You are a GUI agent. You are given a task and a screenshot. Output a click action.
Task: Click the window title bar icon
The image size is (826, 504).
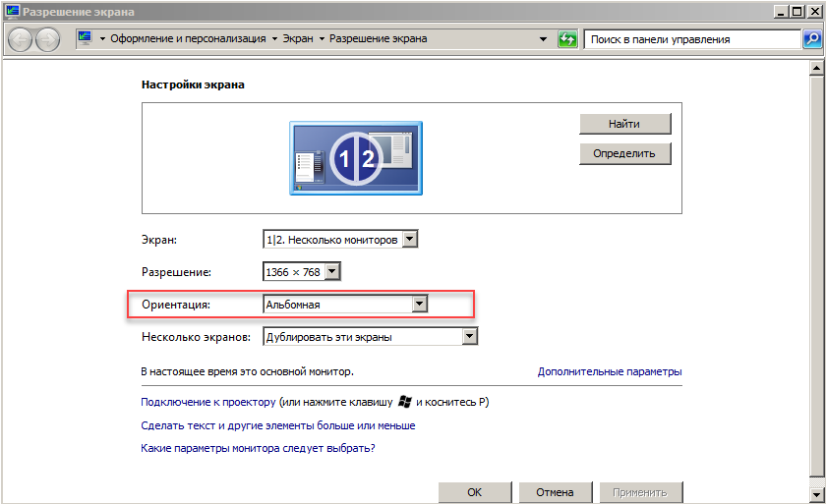click(x=12, y=11)
